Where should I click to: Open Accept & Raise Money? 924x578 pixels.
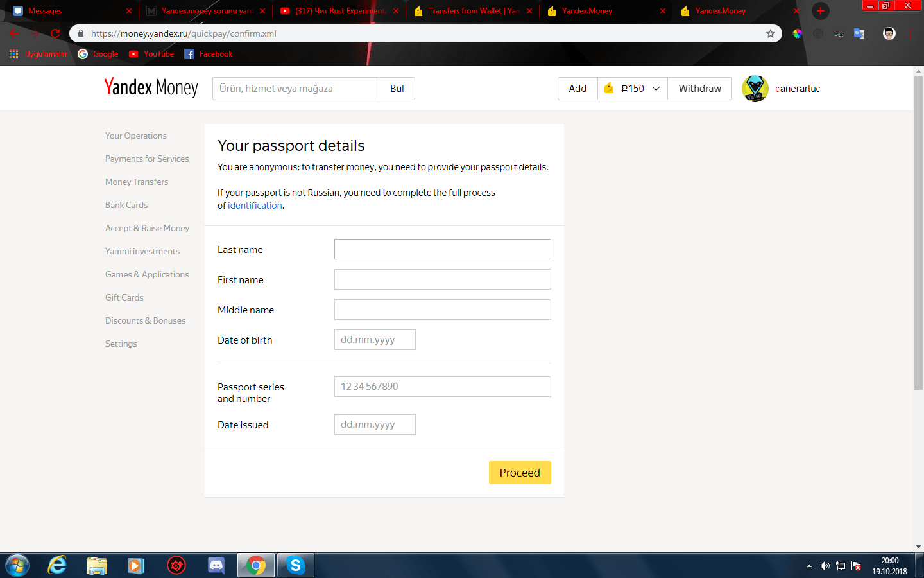pos(148,228)
